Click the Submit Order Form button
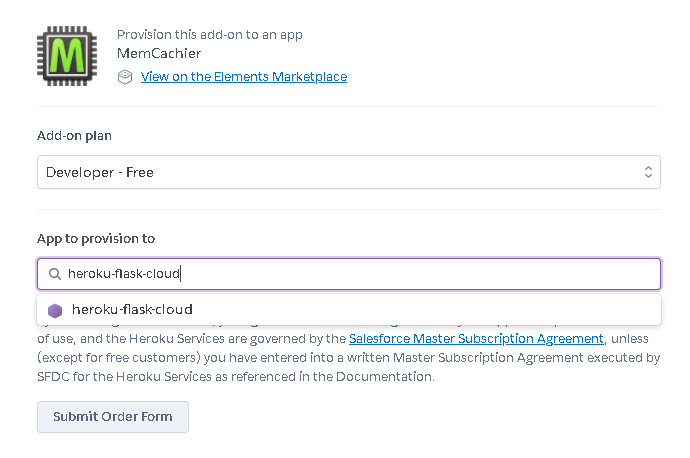 tap(113, 417)
